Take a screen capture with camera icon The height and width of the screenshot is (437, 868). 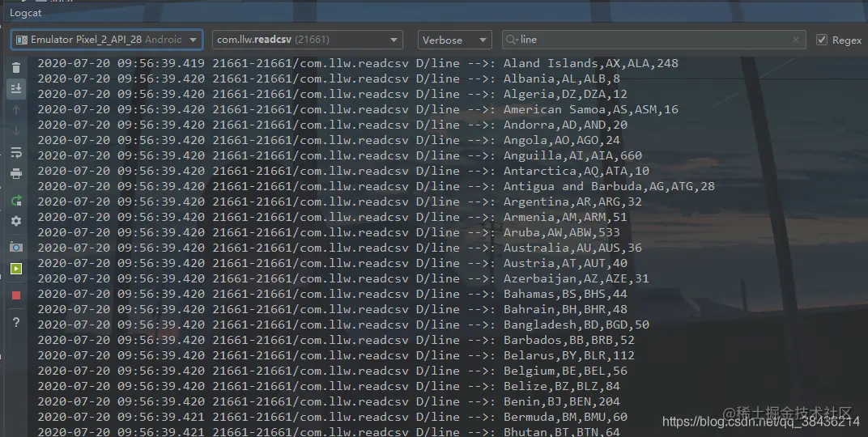pos(16,248)
